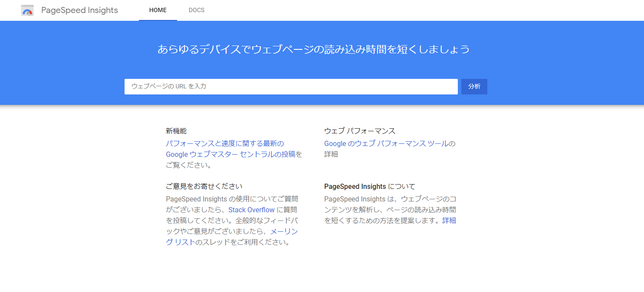Image resolution: width=644 pixels, height=292 pixels.
Task: Click the PageSpeed Insights speedometer logo icon
Action: (x=27, y=10)
